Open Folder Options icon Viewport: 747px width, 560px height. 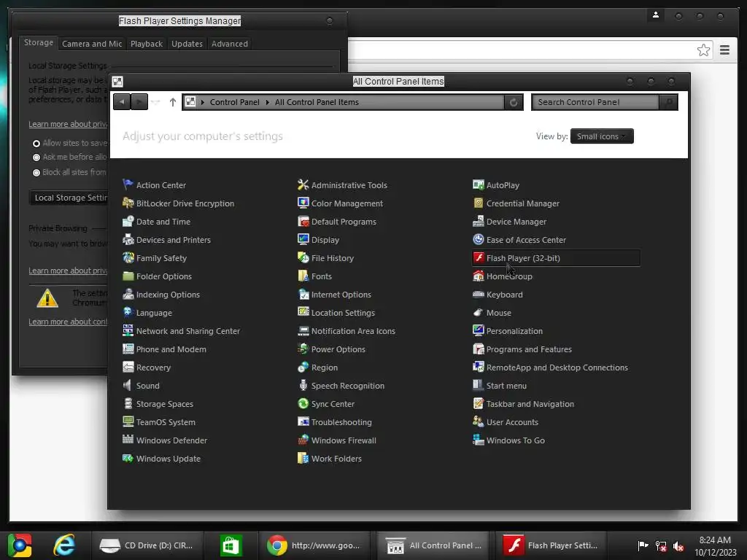[128, 276]
